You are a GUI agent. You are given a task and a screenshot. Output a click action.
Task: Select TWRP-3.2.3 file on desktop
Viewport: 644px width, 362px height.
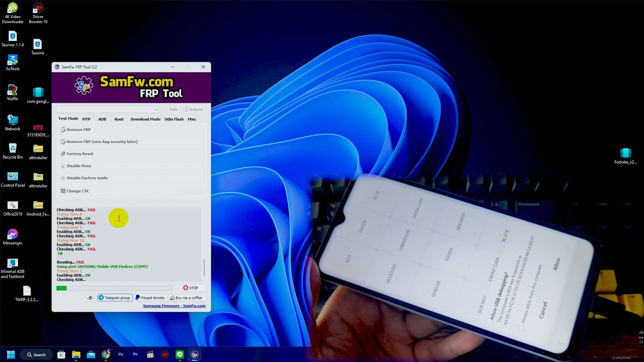coord(27,294)
